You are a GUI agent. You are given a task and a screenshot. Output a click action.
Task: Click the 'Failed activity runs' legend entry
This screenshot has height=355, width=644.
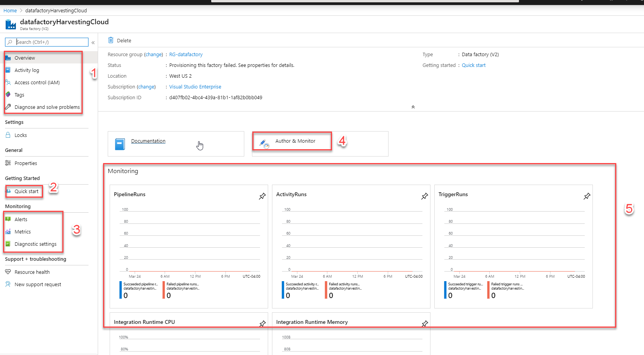pos(344,290)
